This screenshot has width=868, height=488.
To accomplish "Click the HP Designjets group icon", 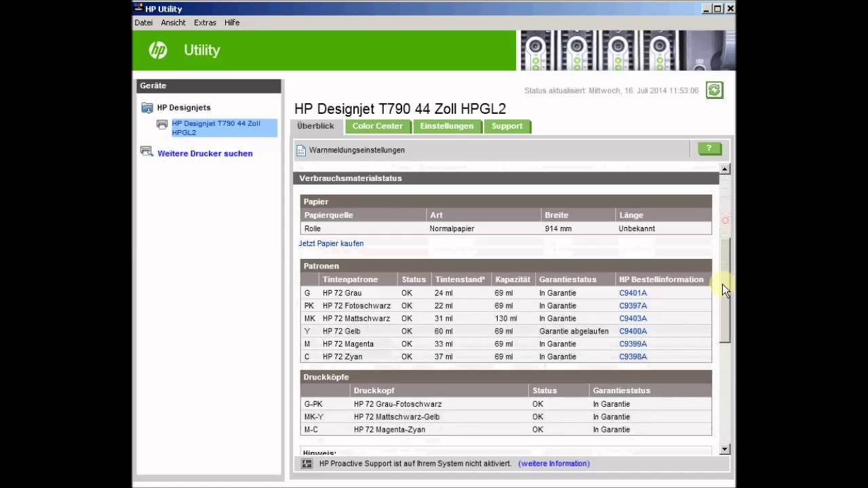I will point(147,108).
